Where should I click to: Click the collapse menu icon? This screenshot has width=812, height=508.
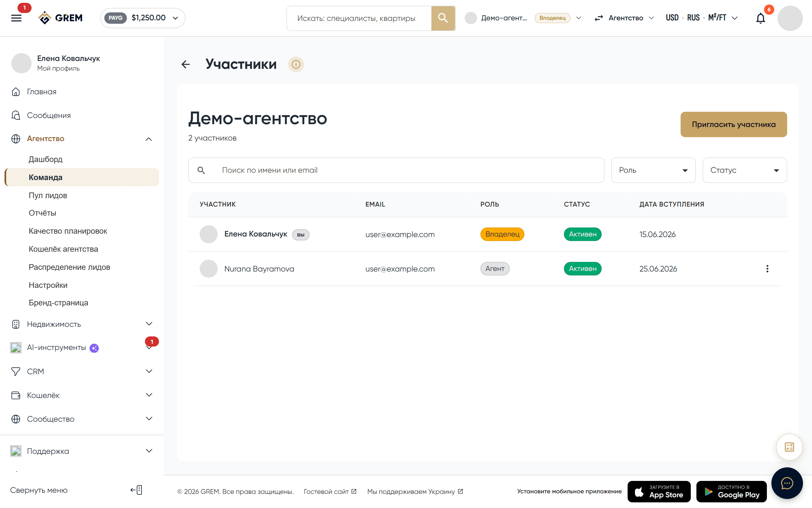[136, 490]
